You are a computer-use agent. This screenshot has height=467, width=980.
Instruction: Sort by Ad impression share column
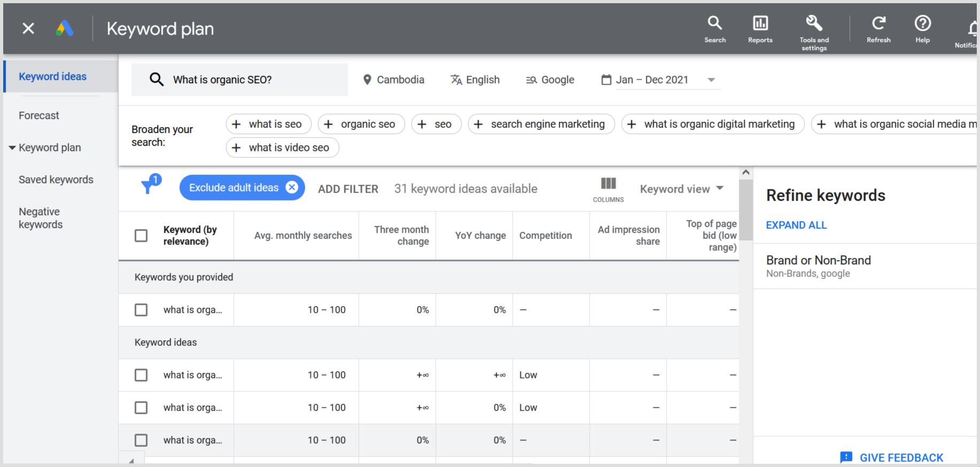click(x=628, y=236)
